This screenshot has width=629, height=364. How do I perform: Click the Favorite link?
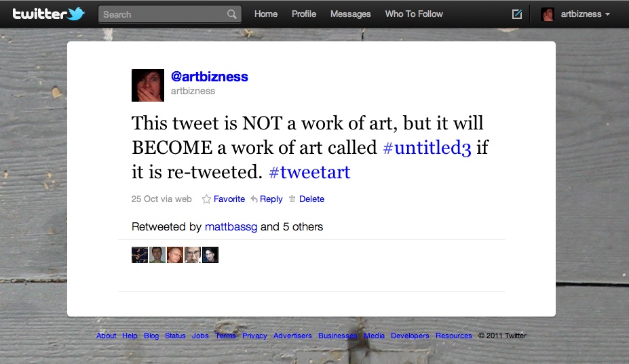[229, 199]
